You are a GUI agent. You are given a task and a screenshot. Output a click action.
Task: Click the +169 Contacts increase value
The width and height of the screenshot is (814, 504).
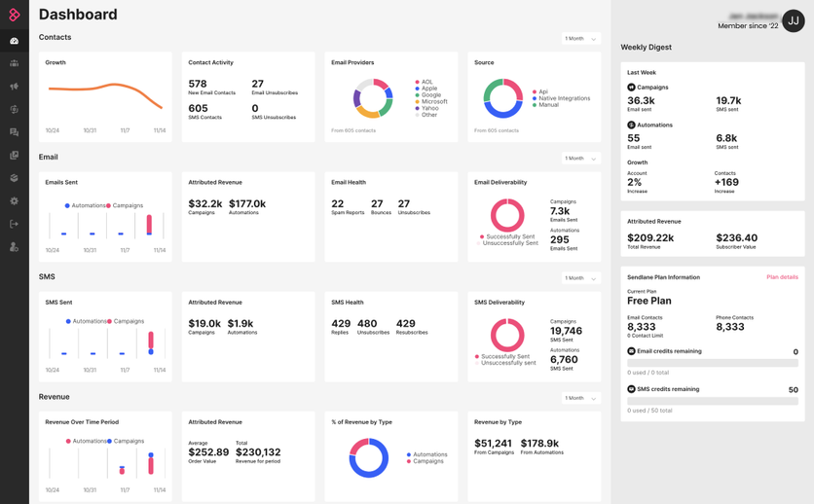(726, 182)
